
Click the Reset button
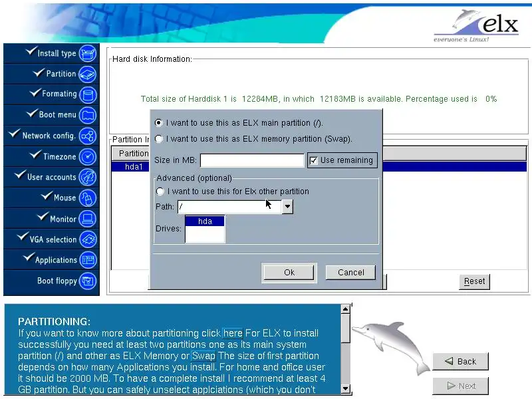(474, 281)
